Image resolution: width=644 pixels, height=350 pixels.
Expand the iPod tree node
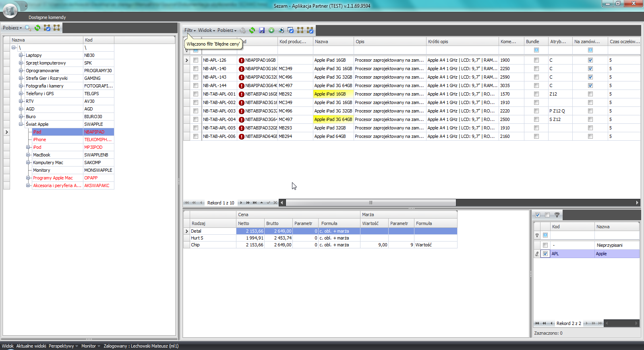28,147
